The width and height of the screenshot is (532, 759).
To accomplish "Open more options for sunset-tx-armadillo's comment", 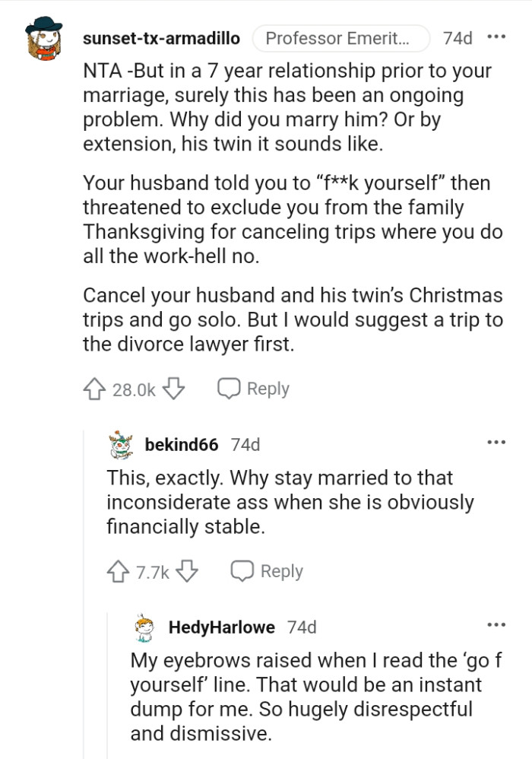I will [x=496, y=37].
